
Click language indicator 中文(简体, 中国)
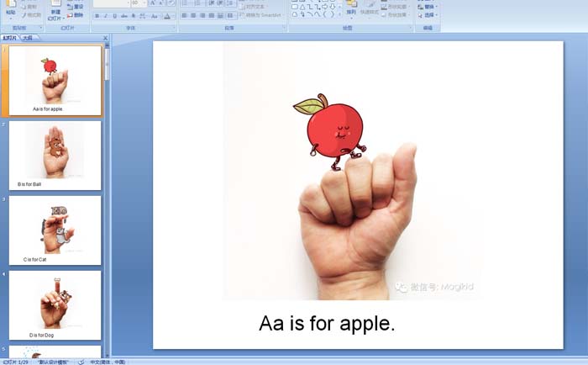(108, 362)
